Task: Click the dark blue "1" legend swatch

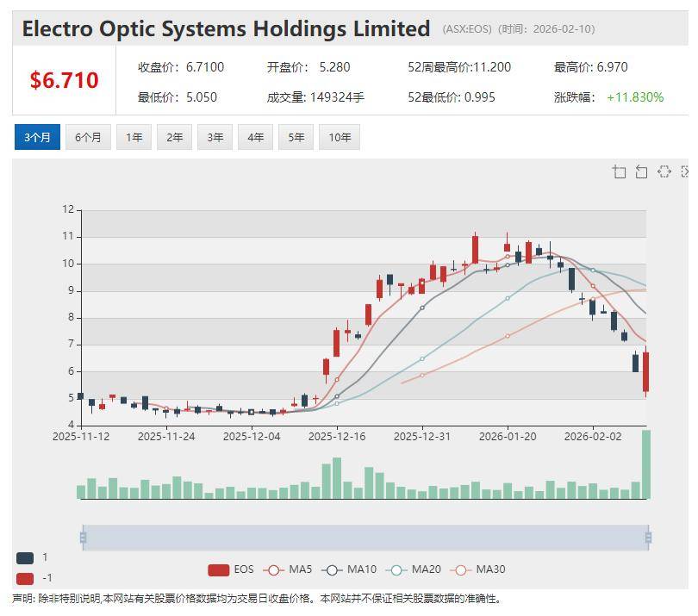Action: click(25, 557)
